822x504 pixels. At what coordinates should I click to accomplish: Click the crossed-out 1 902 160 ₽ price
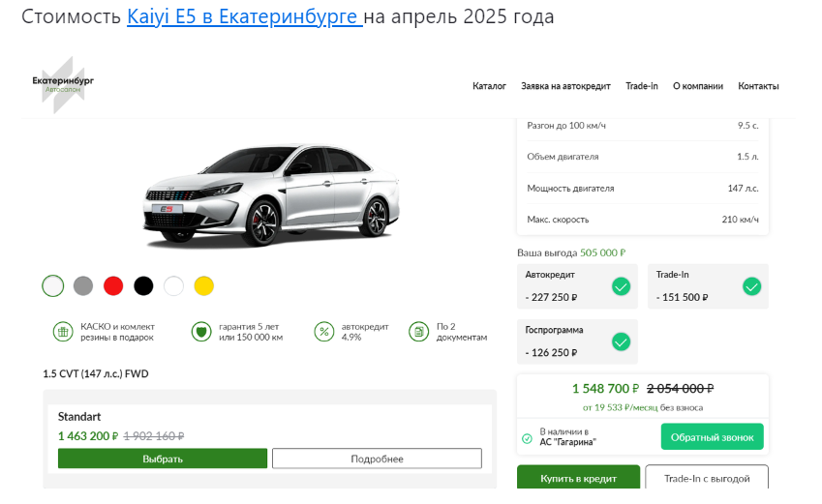(154, 436)
